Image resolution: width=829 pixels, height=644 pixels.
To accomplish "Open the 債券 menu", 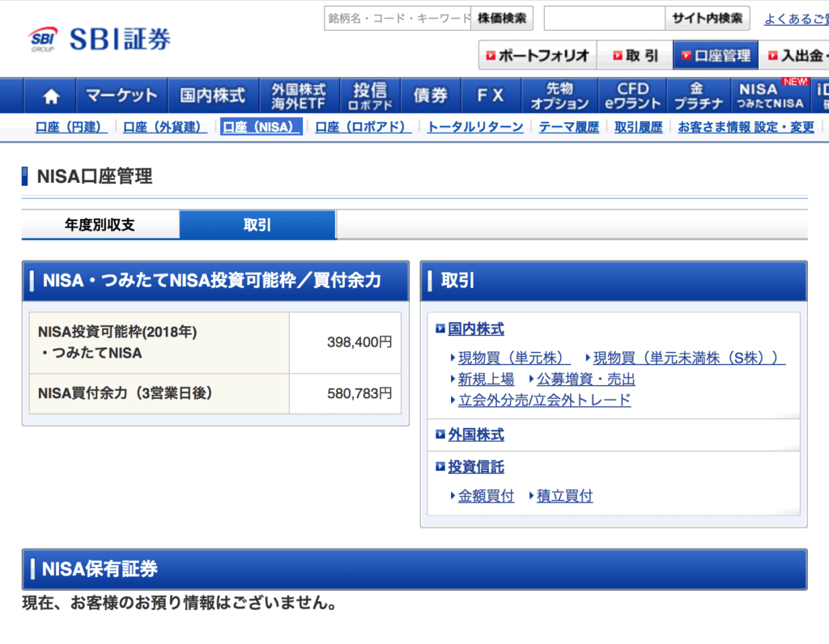I will point(431,95).
